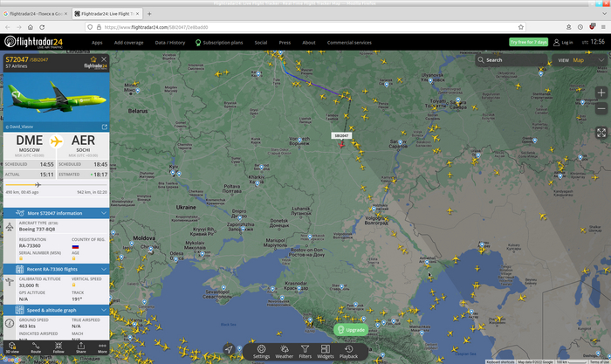
Task: Click the UTC 12:56 clock
Action: [593, 42]
